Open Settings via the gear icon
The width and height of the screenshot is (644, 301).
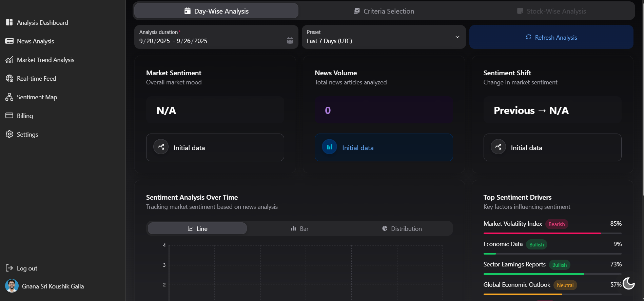click(9, 134)
